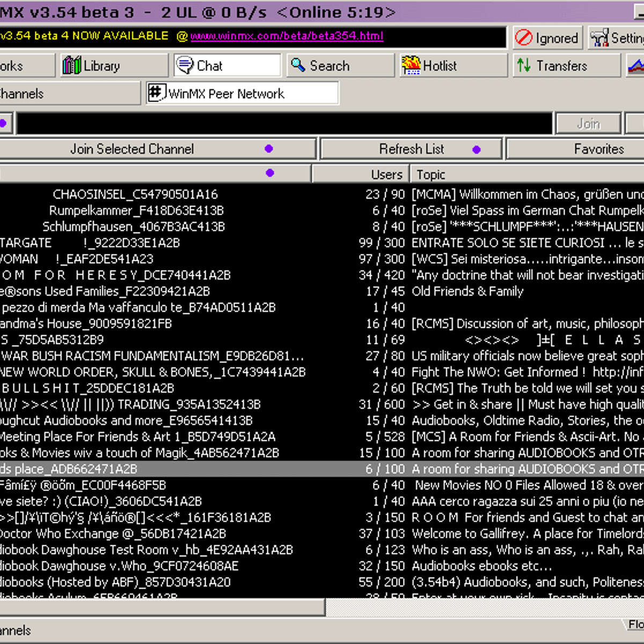Select the row with 99 / 300 users
Screen dimensions: 644x644
click(x=322, y=243)
